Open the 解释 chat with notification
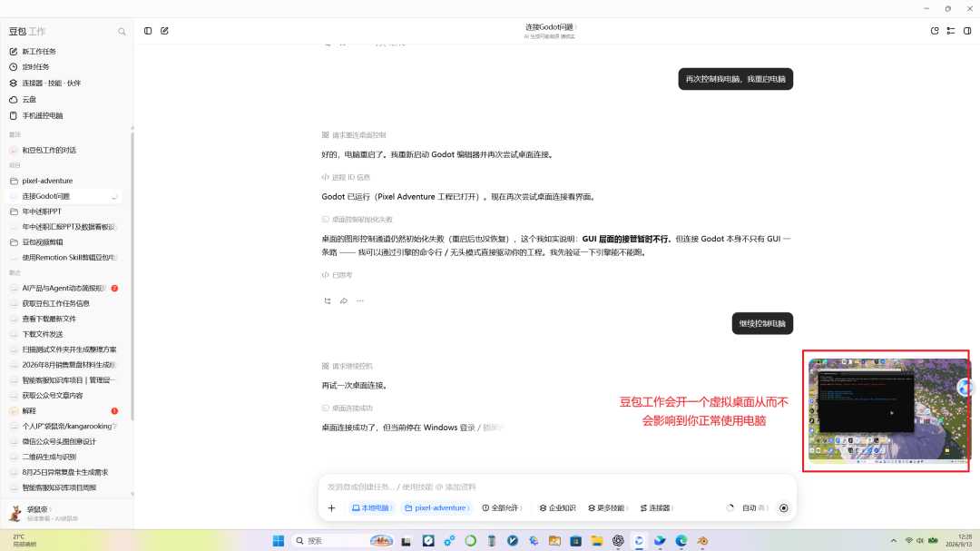Viewport: 980px width, 551px height. point(65,411)
